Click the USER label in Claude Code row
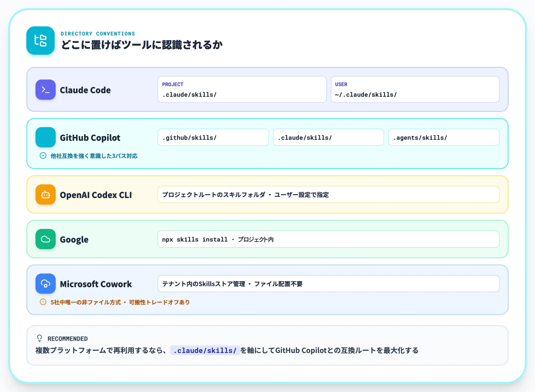 [x=341, y=84]
